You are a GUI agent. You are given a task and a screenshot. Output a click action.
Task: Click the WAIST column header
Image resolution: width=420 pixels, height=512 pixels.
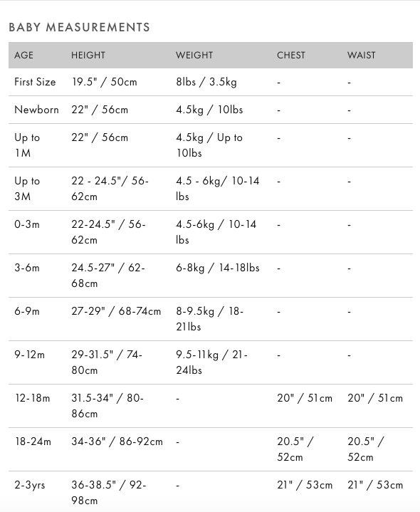[x=361, y=55]
